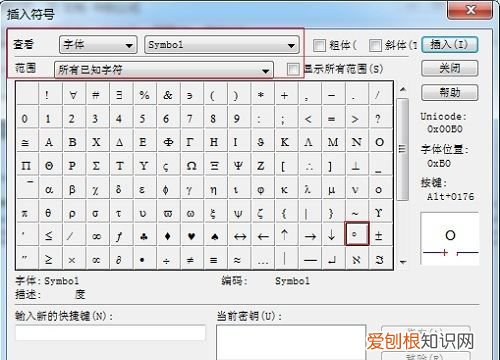Select the heart suit symbol
The image size is (500, 360).
(191, 235)
